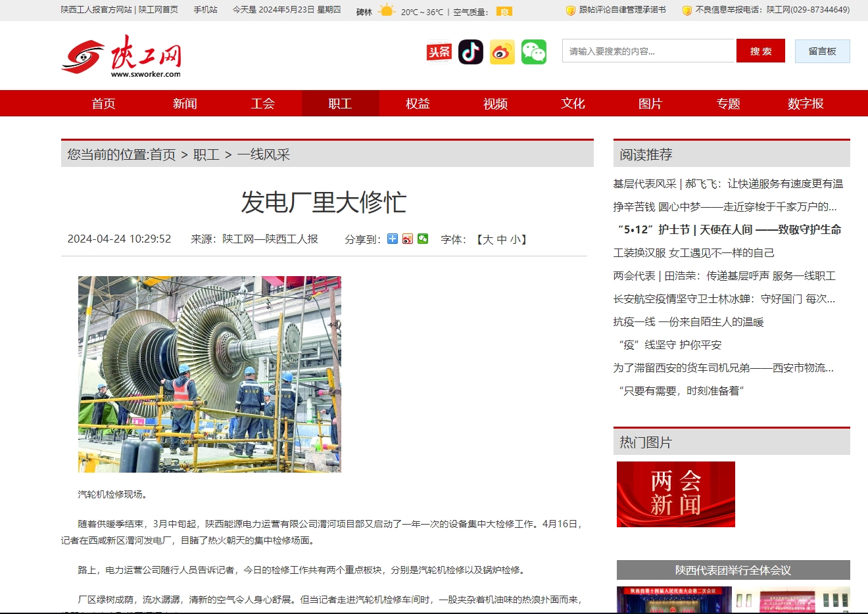
Task: Click the 陕工网 site logo
Action: tap(122, 57)
